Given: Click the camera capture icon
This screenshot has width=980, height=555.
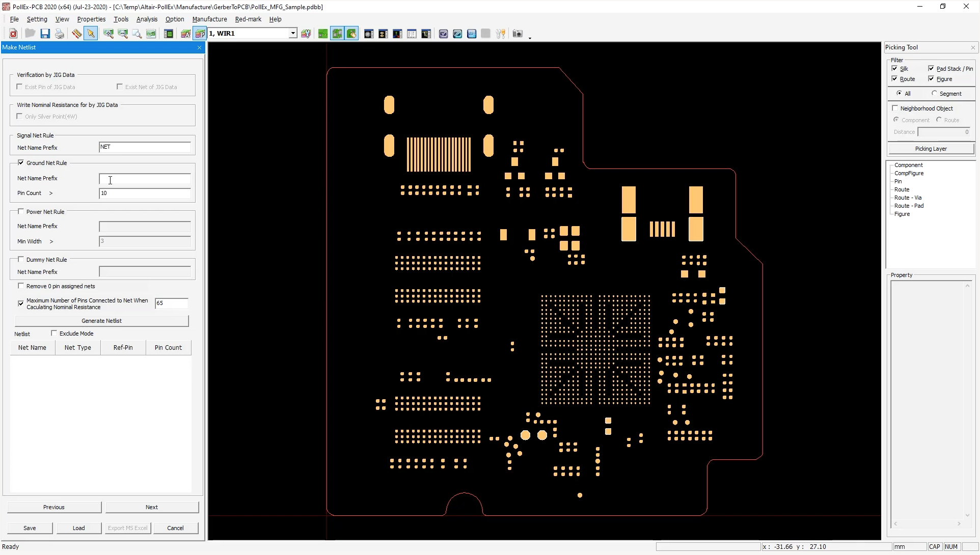Looking at the screenshot, I should pyautogui.click(x=517, y=34).
